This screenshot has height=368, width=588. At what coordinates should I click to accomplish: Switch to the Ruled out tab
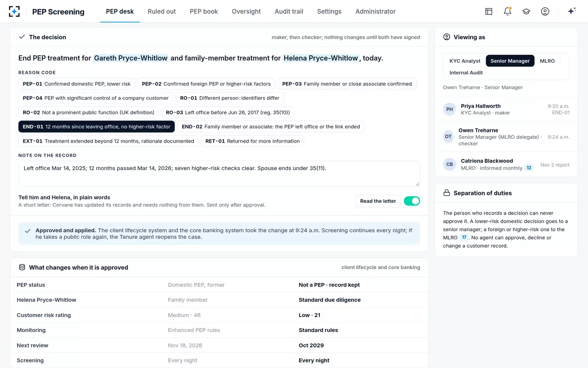pyautogui.click(x=162, y=11)
